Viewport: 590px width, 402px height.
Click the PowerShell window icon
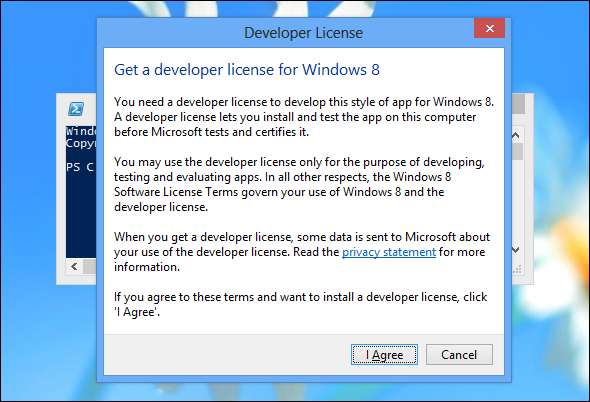point(76,109)
